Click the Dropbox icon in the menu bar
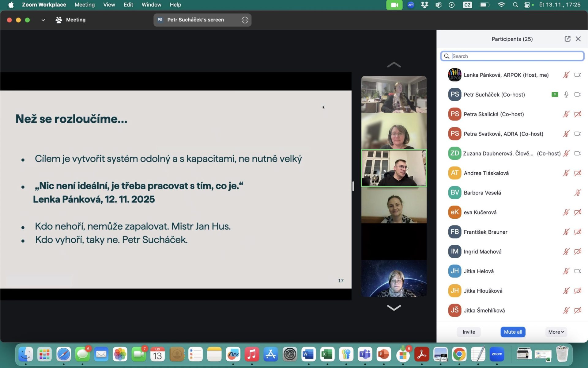This screenshot has width=588, height=368. coord(424,5)
